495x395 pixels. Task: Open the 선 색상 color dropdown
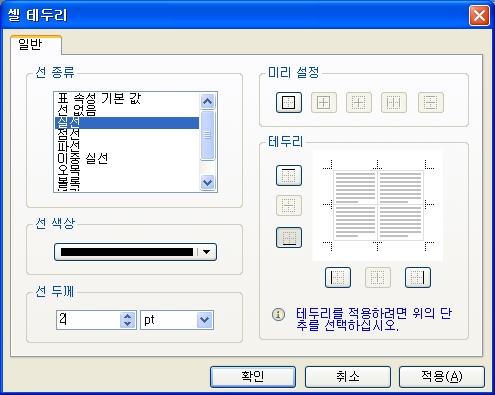206,252
